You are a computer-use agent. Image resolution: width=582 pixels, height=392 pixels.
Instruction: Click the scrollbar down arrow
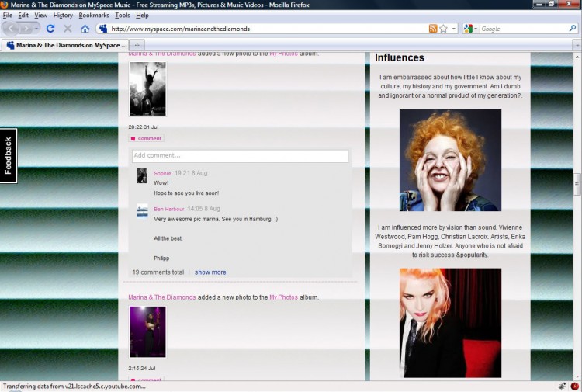577,376
